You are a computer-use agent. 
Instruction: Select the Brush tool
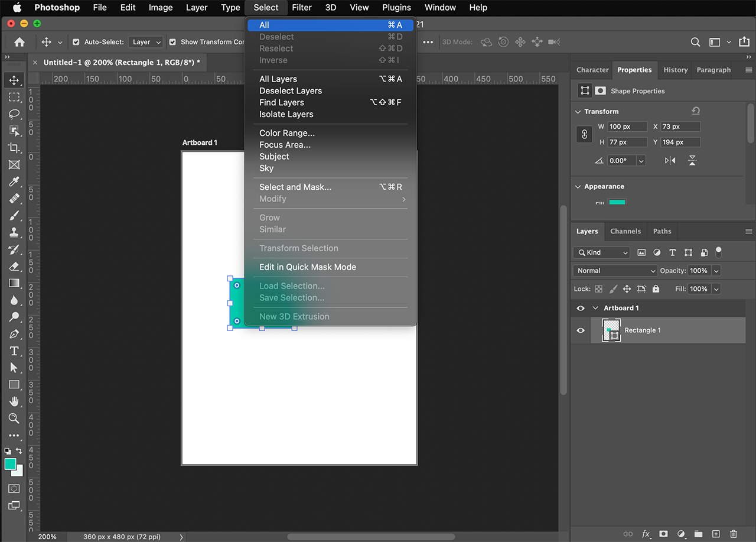point(14,215)
